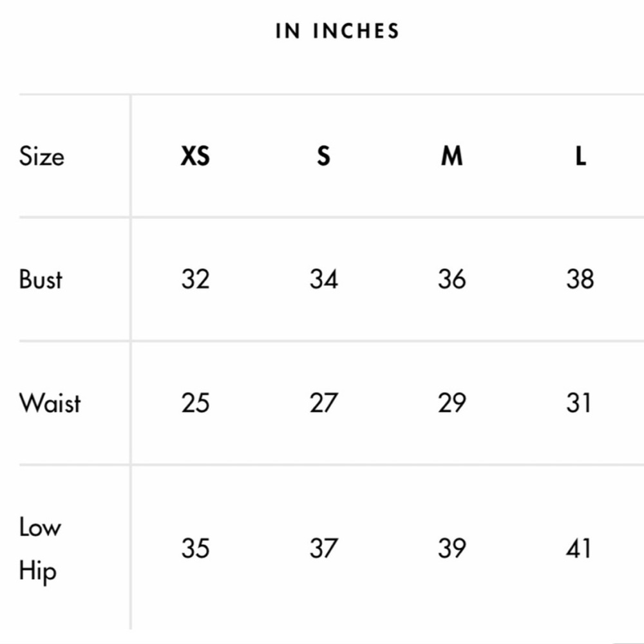This screenshot has height=644, width=644.
Task: Click the M bust value 36
Action: click(452, 279)
